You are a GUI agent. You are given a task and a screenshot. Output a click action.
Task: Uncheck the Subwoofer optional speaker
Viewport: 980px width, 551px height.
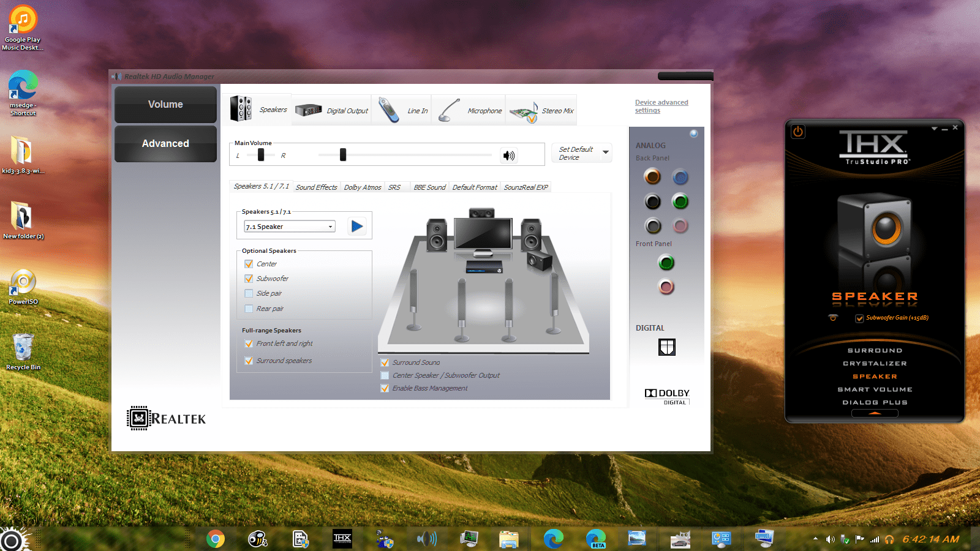pyautogui.click(x=249, y=279)
